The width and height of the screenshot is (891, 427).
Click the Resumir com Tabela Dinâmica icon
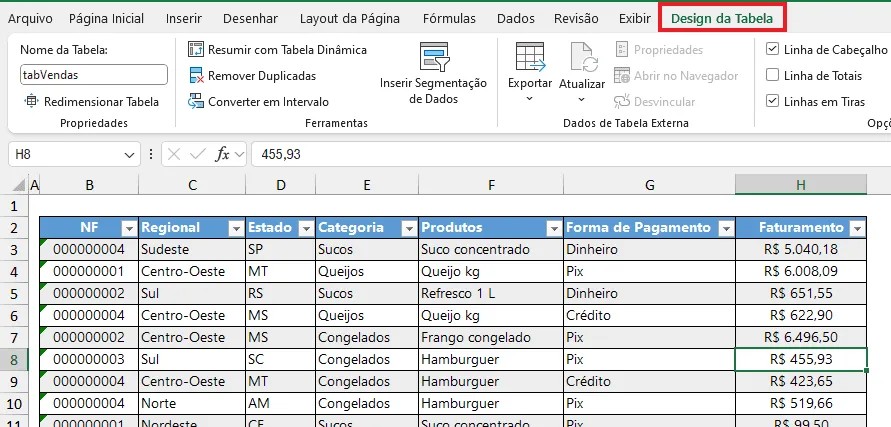point(195,49)
